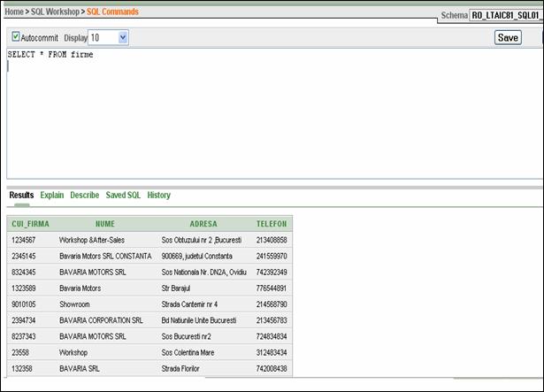This screenshot has height=392, width=544.
Task: Open the Describe tab
Action: coord(85,196)
